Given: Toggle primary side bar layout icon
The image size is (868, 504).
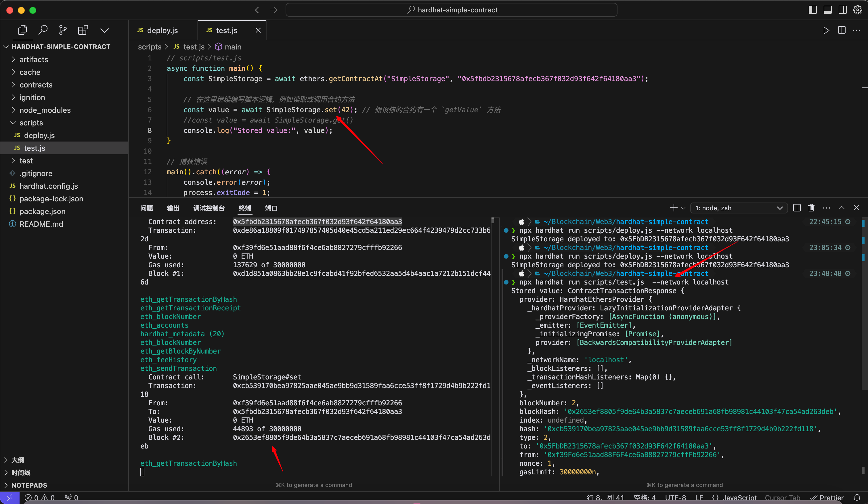Looking at the screenshot, I should tap(812, 10).
